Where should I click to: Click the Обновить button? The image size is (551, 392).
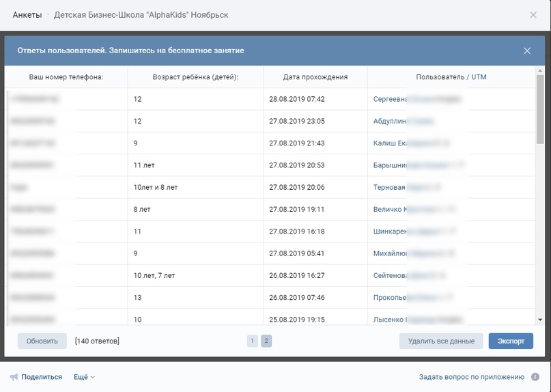tap(42, 341)
